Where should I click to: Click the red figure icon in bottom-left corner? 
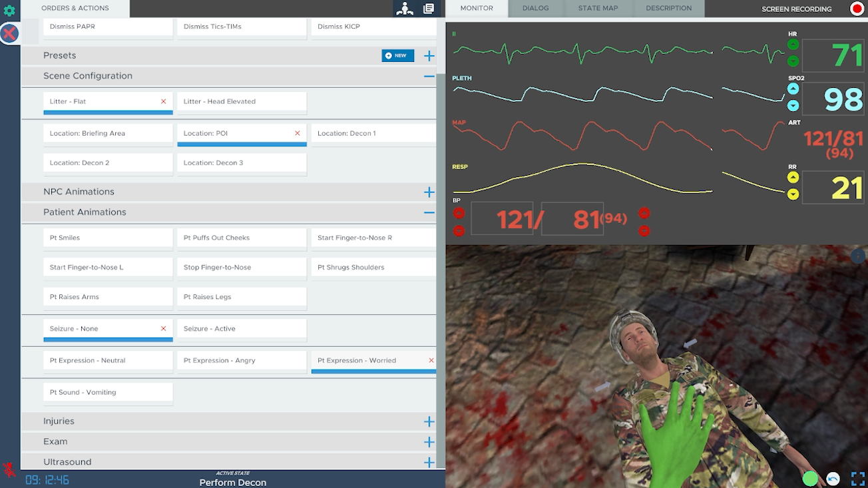[9, 469]
